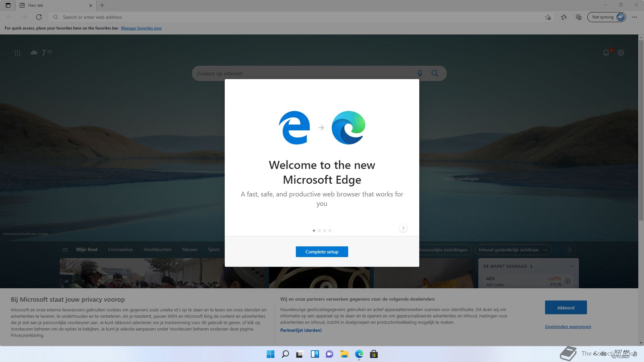Image resolution: width=644 pixels, height=362 pixels.
Task: Expand the Snelkoppelingen chevron
Action: click(x=491, y=179)
